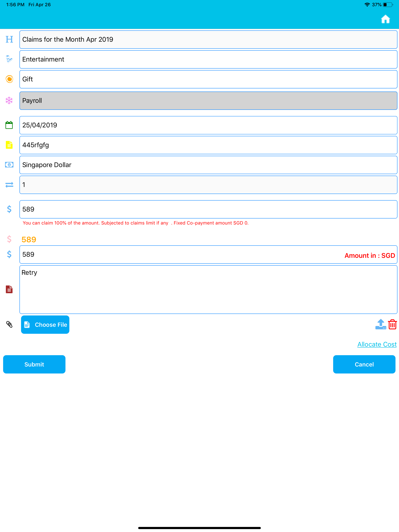This screenshot has height=532, width=399.
Task: Tap the battery indicator in status bar
Action: tap(388, 4)
